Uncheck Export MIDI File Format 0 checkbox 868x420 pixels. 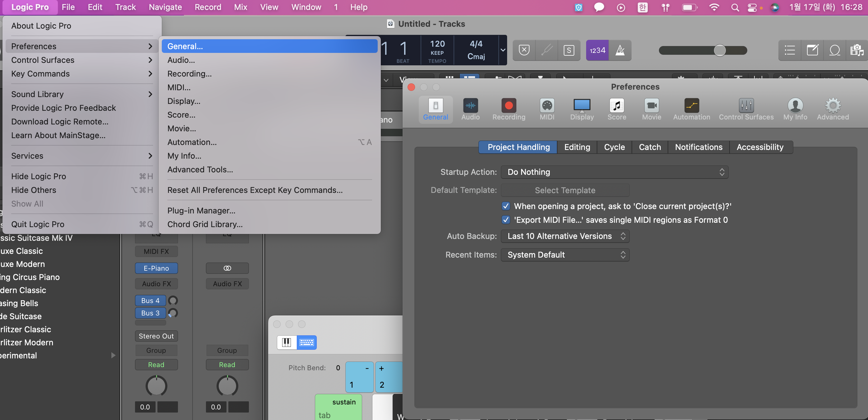(506, 220)
